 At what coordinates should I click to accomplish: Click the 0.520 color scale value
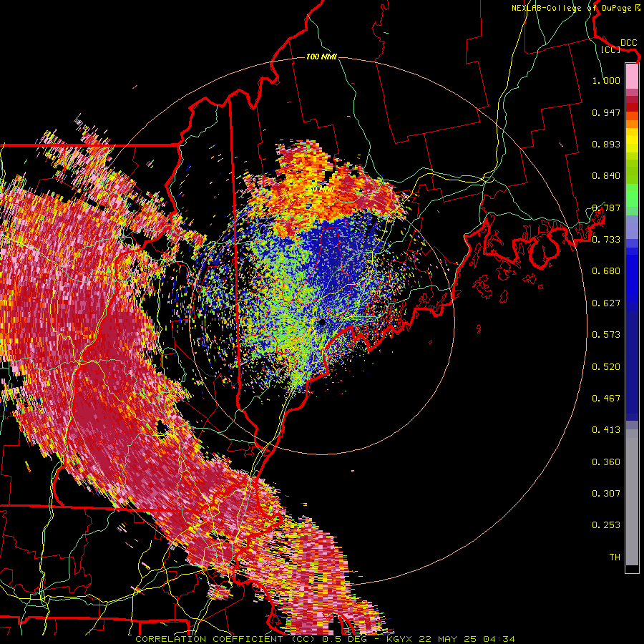606,367
